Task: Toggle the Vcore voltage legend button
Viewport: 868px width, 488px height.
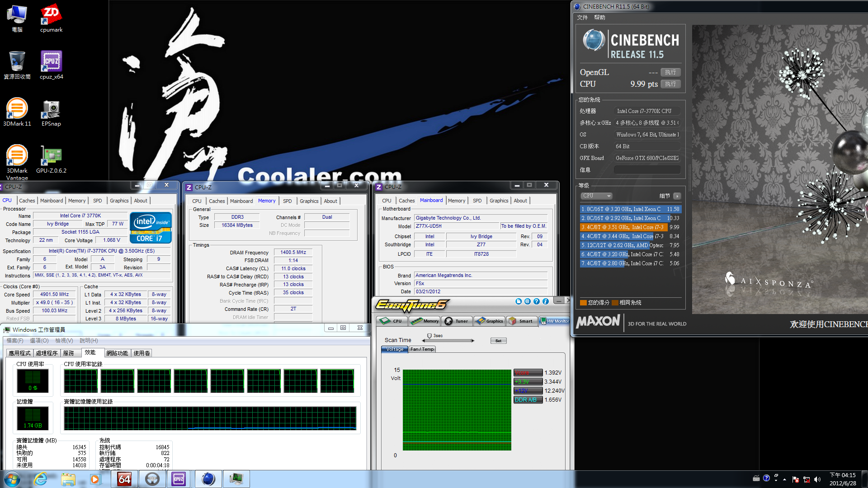Action: coord(528,373)
